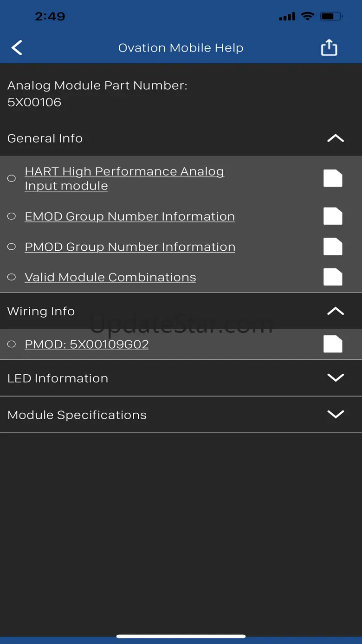The height and width of the screenshot is (644, 362).
Task: Collapse the Wiring Info section chevron
Action: tap(335, 311)
